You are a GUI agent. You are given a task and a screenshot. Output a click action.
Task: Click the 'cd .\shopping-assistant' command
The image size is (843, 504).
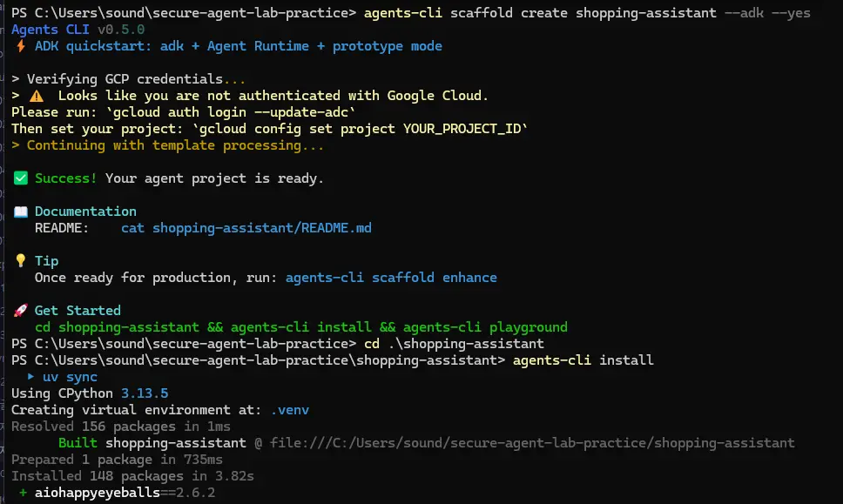(x=454, y=344)
